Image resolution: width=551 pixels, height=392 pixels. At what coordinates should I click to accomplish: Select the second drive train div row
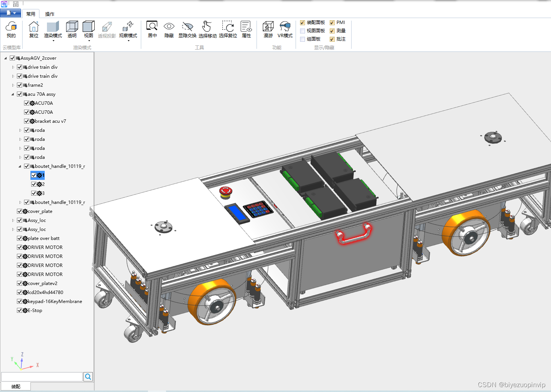pyautogui.click(x=42, y=76)
